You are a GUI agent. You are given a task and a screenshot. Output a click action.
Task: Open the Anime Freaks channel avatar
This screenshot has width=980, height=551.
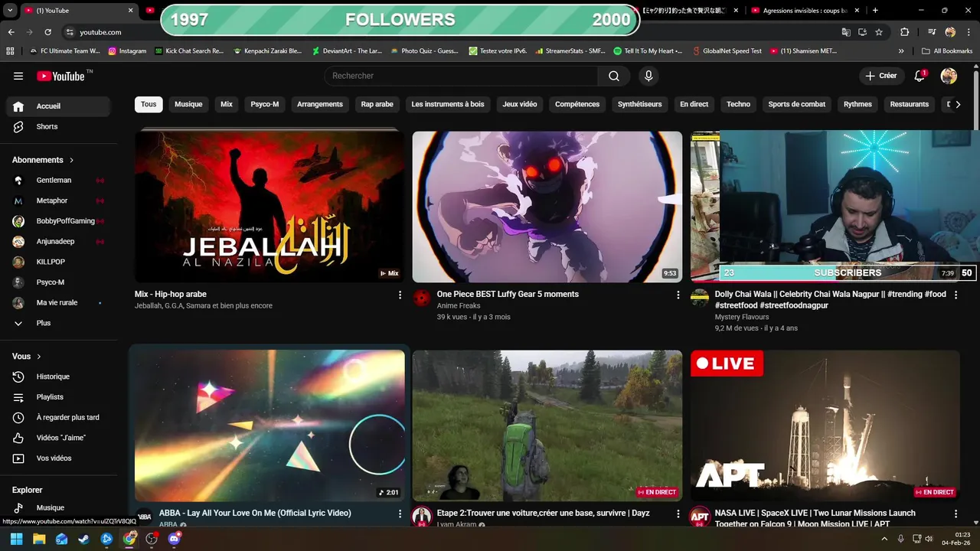coord(422,298)
